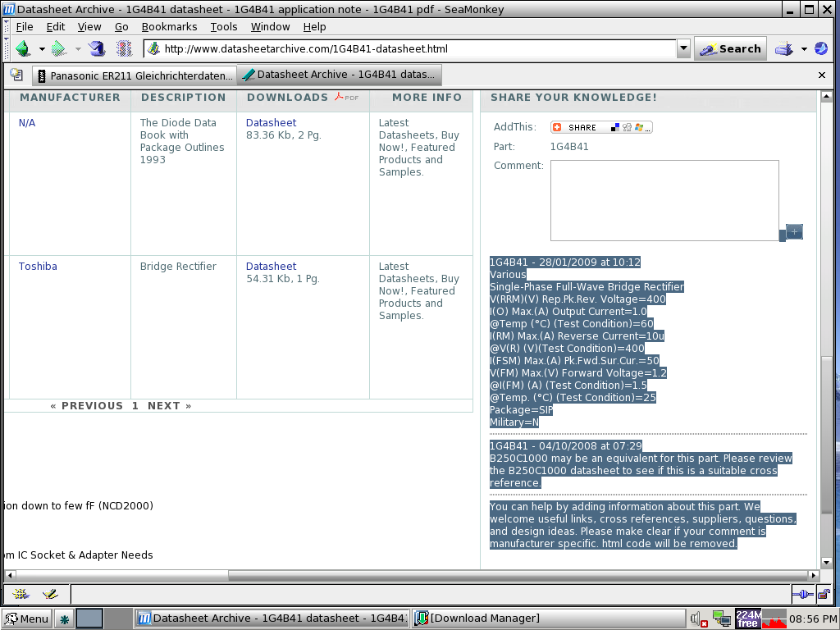The width and height of the screenshot is (840, 630).
Task: Click the SeaMonkey throbber icon
Action: click(820, 48)
